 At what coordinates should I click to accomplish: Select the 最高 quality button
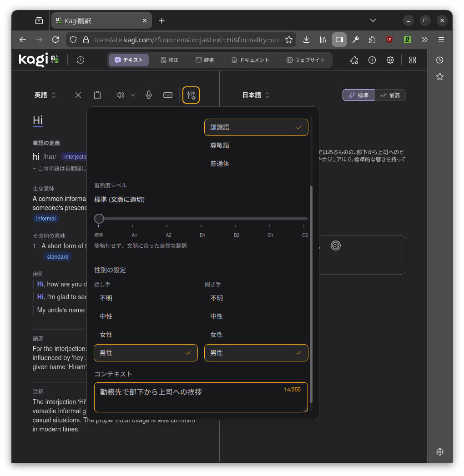(390, 95)
